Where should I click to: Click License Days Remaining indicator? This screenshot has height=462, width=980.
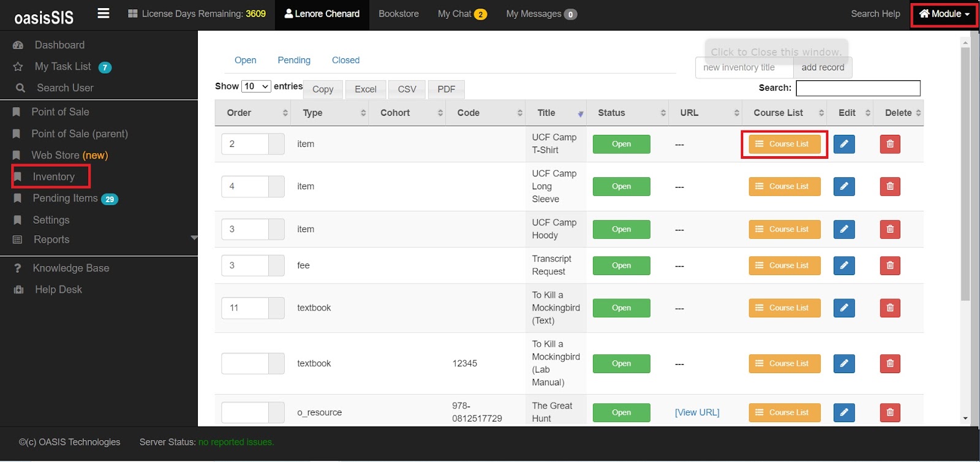[197, 13]
